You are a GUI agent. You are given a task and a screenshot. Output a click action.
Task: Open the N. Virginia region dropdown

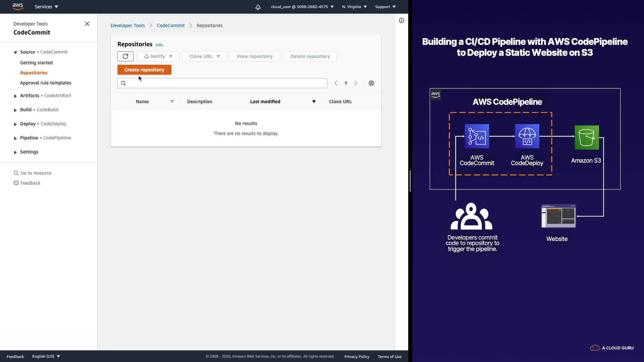tap(355, 7)
